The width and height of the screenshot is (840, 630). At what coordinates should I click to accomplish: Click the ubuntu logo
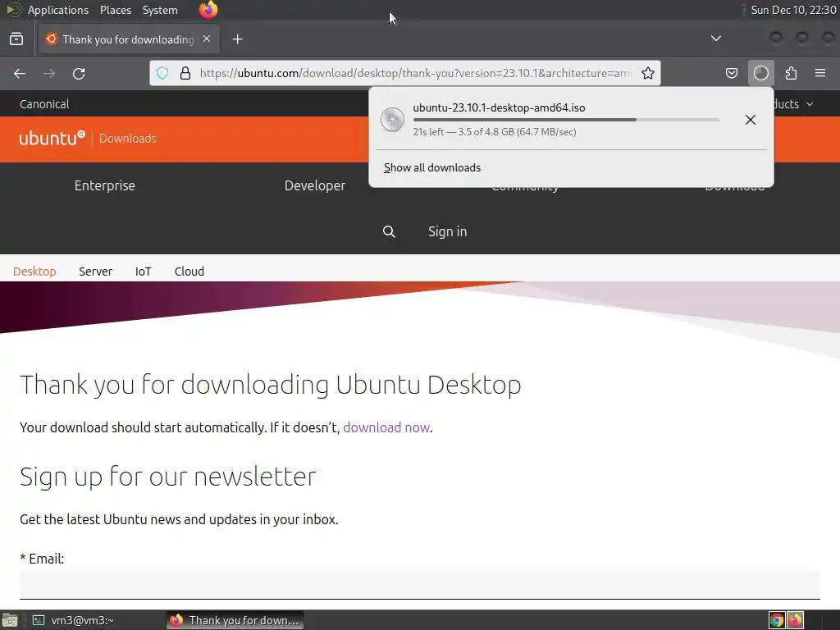tap(52, 138)
